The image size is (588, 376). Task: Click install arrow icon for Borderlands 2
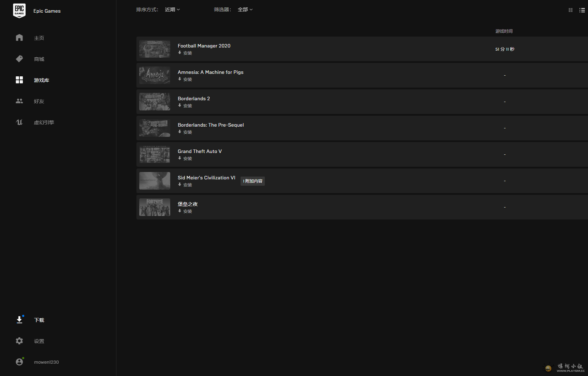coord(180,106)
